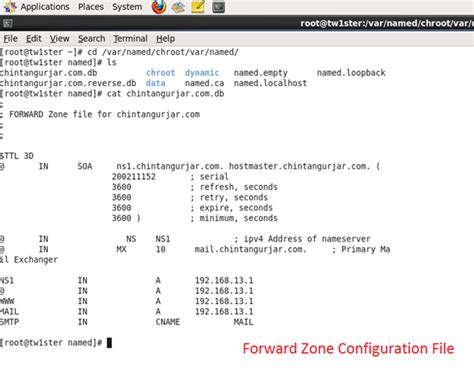Launch the mail client icon in panel
Image resolution: width=474 pixels, height=381 pixels.
[178, 7]
